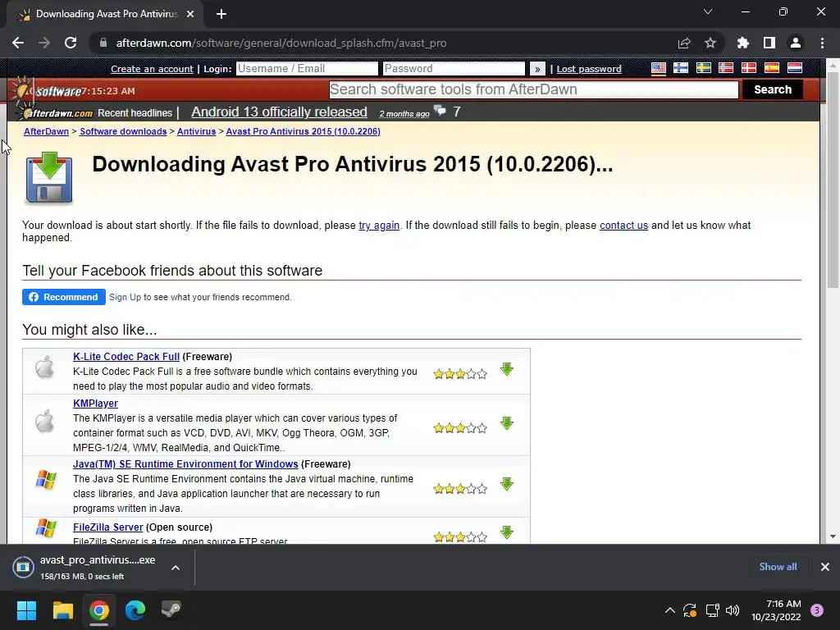Download Java SE Runtime via green arrow
This screenshot has height=630, width=840.
point(507,484)
